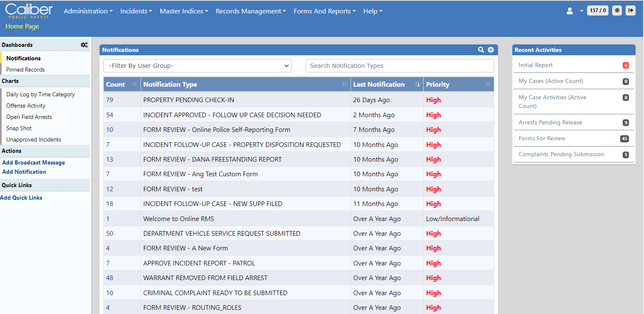644x314 pixels.
Task: Open the Records Management menu
Action: click(250, 11)
